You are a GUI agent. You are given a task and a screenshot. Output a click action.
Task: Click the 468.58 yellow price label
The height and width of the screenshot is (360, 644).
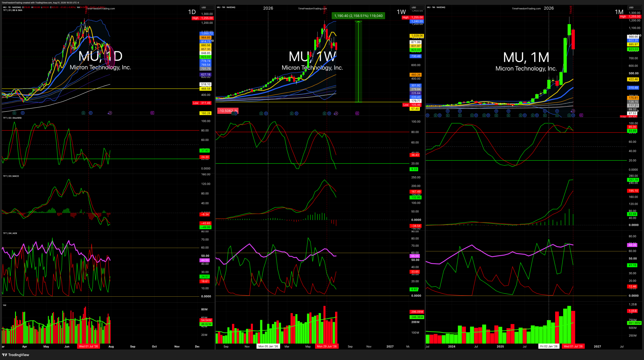coord(206,89)
